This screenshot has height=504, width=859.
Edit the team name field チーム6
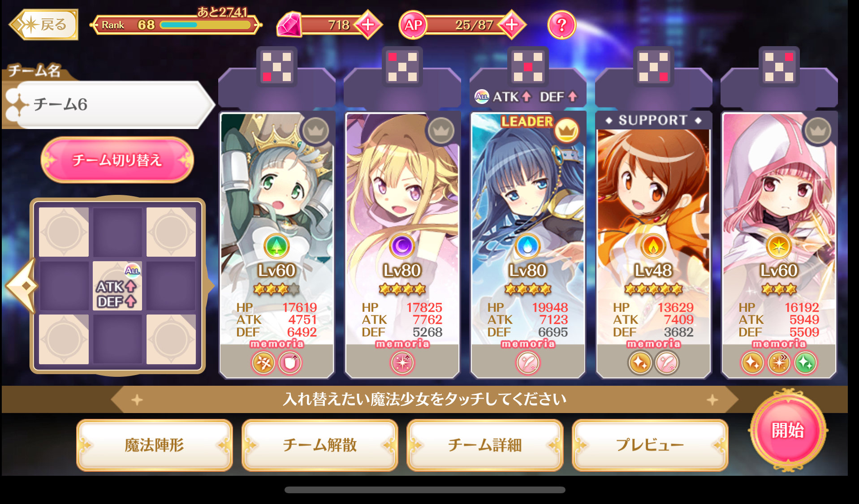[110, 104]
